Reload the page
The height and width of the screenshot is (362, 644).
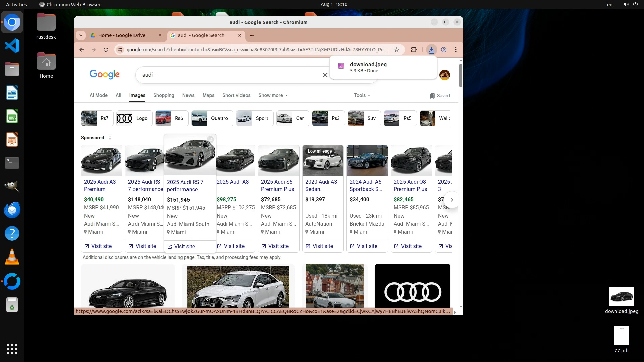106,50
